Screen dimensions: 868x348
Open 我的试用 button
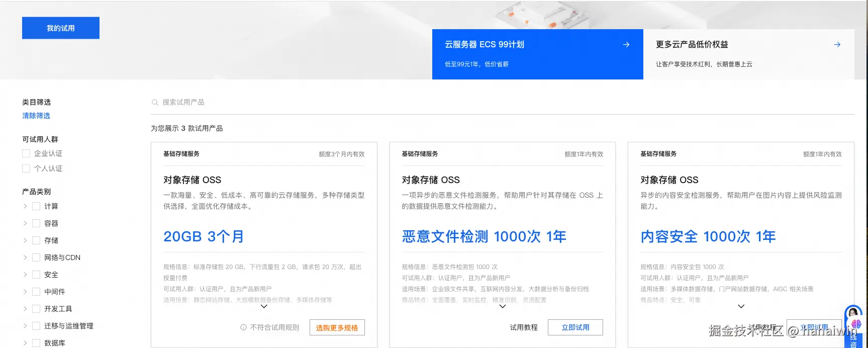tap(61, 28)
